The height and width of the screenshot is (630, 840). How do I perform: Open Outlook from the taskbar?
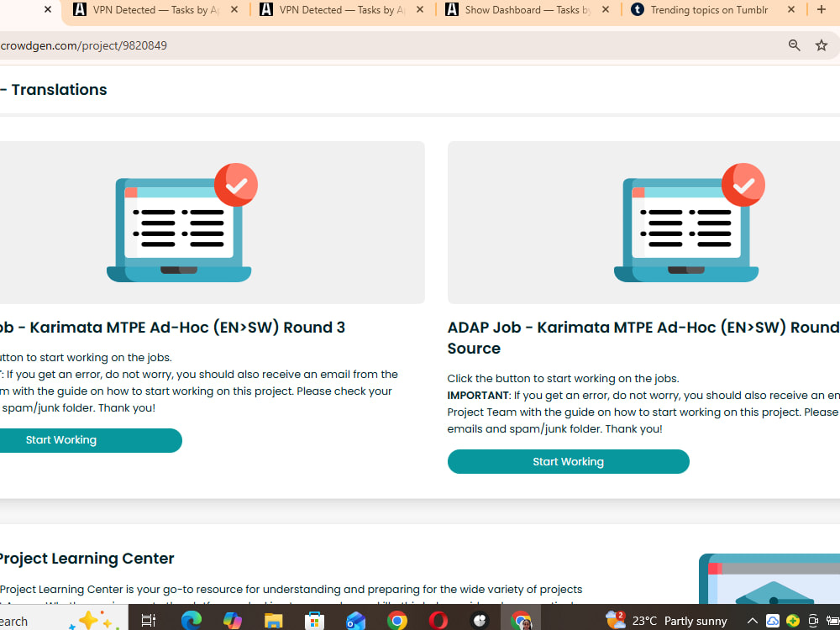pyautogui.click(x=355, y=621)
